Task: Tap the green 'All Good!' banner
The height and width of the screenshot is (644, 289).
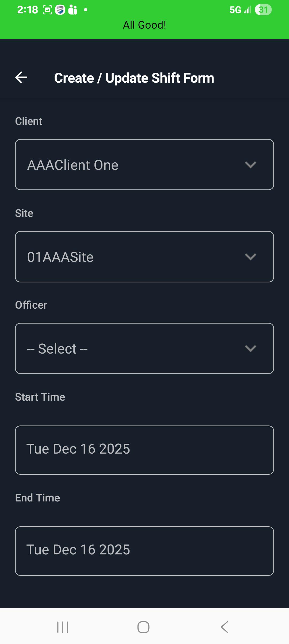Action: click(x=144, y=25)
